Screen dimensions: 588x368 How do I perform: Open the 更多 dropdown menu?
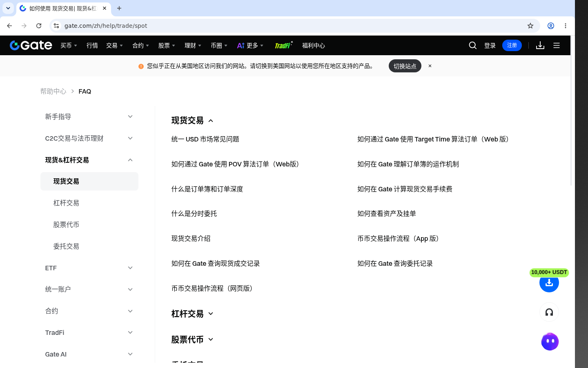coord(250,45)
